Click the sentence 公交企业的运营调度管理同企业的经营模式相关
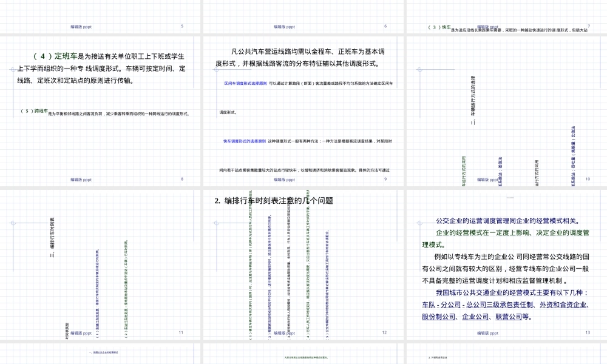This screenshot has height=364, width=607. point(508,221)
